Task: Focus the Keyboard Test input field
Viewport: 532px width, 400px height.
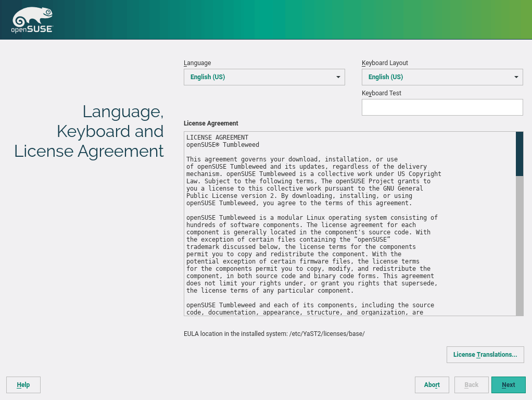Action: click(x=442, y=107)
